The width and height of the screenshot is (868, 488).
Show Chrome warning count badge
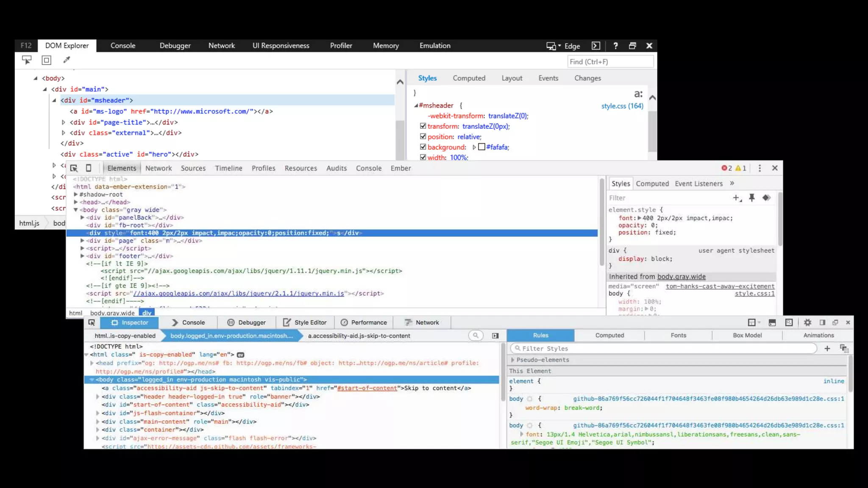click(741, 168)
